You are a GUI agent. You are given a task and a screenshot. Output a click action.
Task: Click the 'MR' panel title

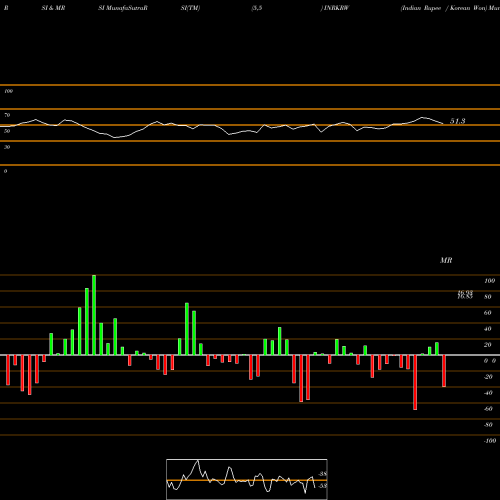446,260
